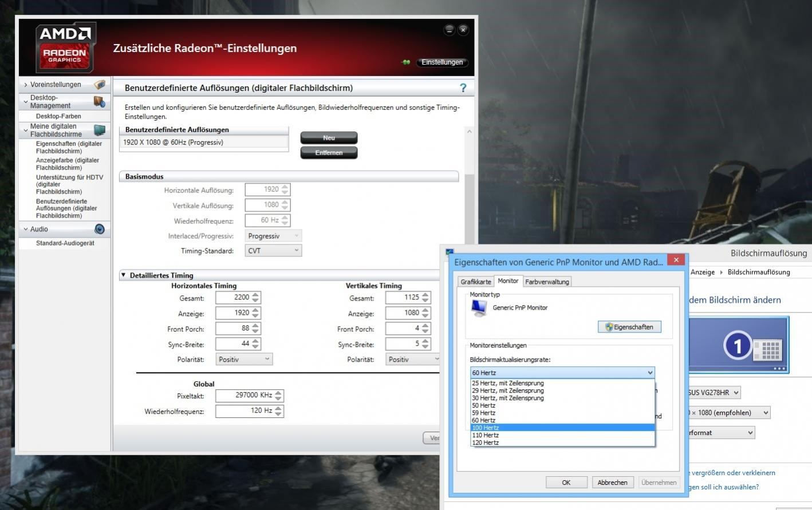
Task: Select 100 Hertz from refresh rate list
Action: coord(562,428)
